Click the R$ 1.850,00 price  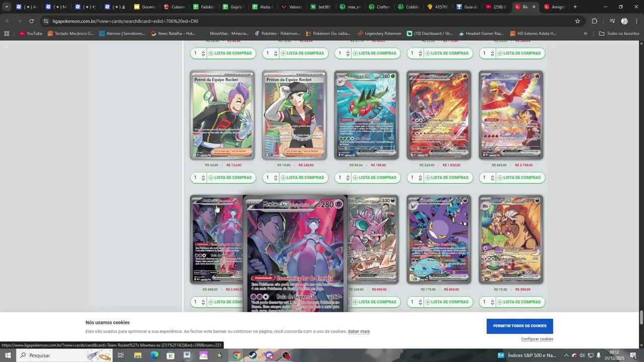pyautogui.click(x=451, y=165)
